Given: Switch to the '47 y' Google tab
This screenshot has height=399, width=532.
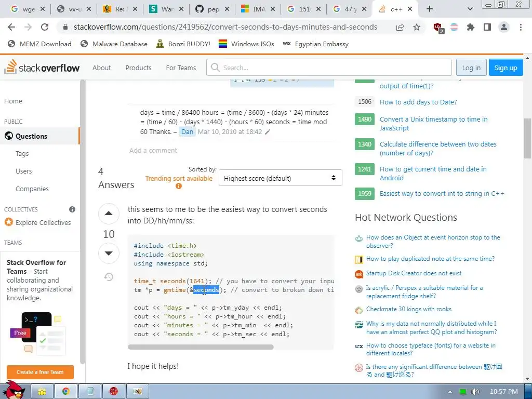Looking at the screenshot, I should (350, 9).
